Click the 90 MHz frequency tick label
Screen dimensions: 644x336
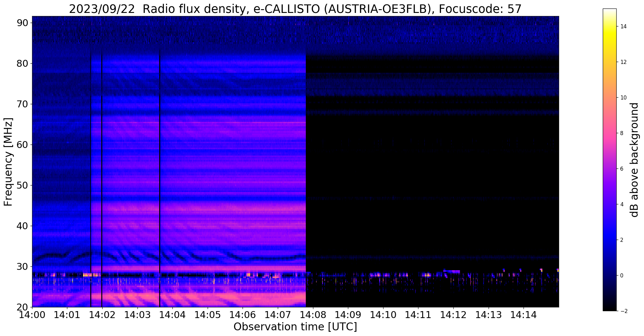pyautogui.click(x=22, y=23)
